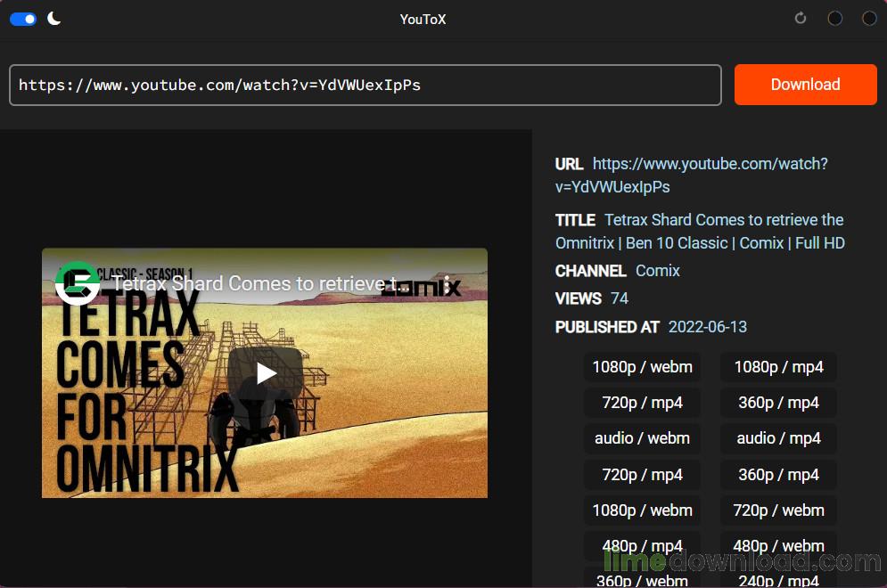887x588 pixels.
Task: Click the reload icon in title bar
Action: tap(800, 18)
